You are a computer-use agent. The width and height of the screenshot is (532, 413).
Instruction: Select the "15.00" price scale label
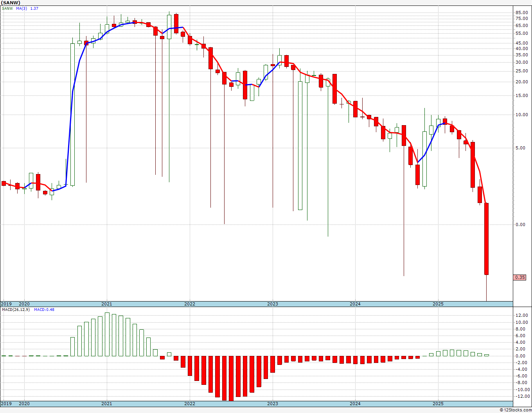click(x=522, y=95)
